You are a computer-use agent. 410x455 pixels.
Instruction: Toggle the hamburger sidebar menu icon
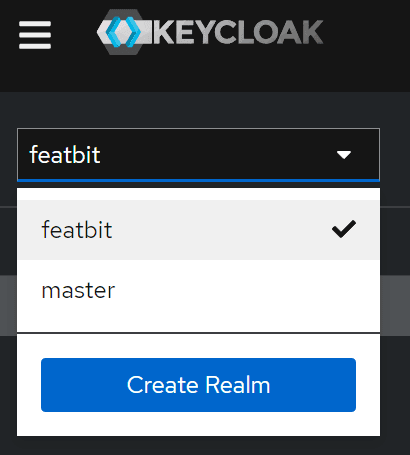pyautogui.click(x=35, y=35)
